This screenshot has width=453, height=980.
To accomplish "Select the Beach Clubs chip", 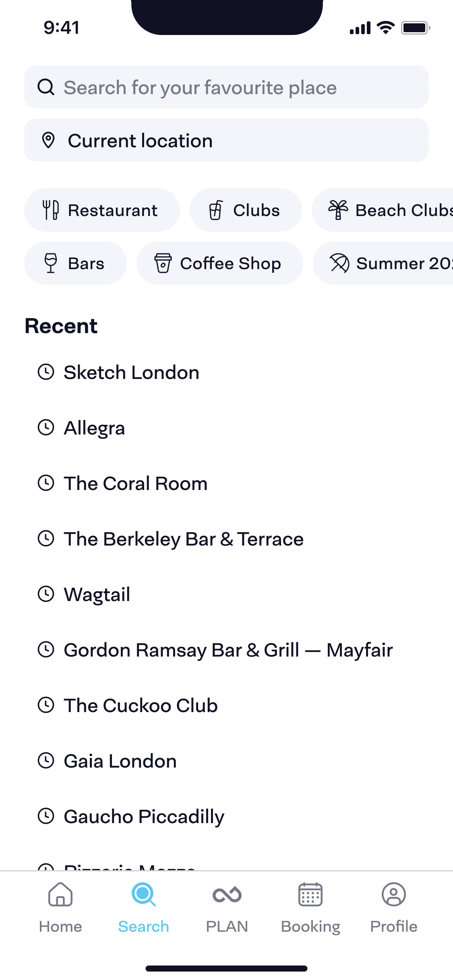I will tap(387, 210).
